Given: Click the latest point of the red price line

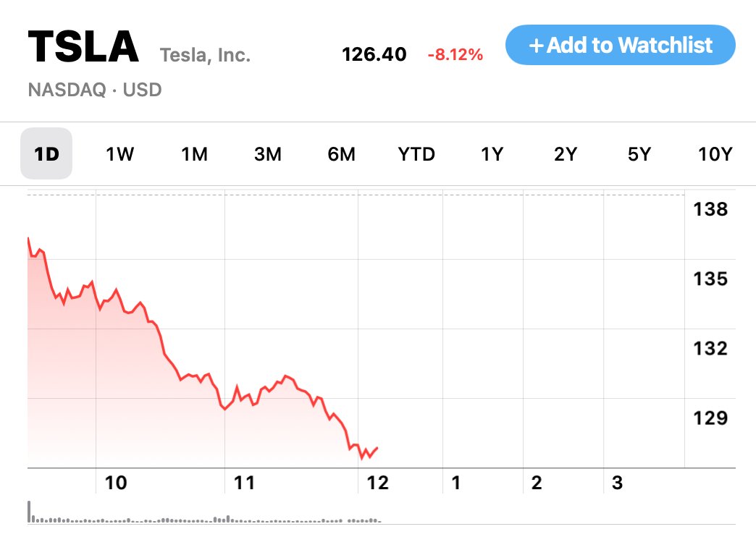Looking at the screenshot, I should [x=378, y=448].
